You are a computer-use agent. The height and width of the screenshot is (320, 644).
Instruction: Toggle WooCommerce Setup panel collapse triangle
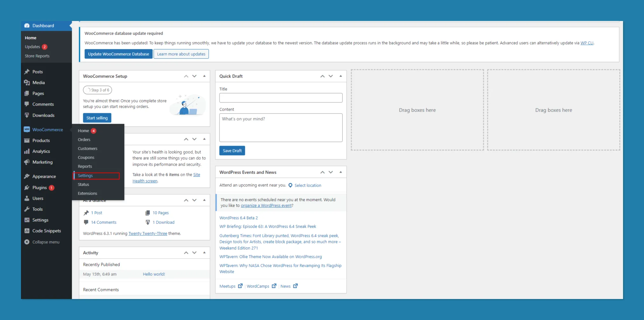click(204, 76)
